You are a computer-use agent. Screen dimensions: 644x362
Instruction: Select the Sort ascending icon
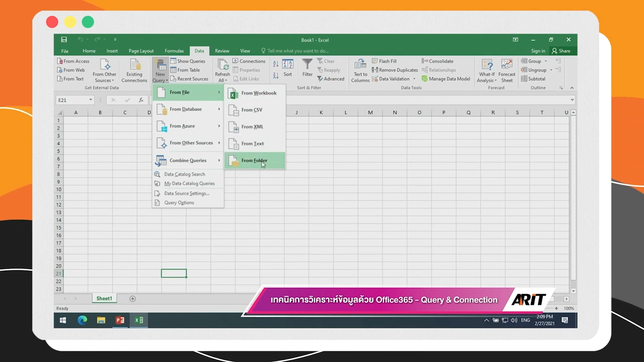pos(275,63)
